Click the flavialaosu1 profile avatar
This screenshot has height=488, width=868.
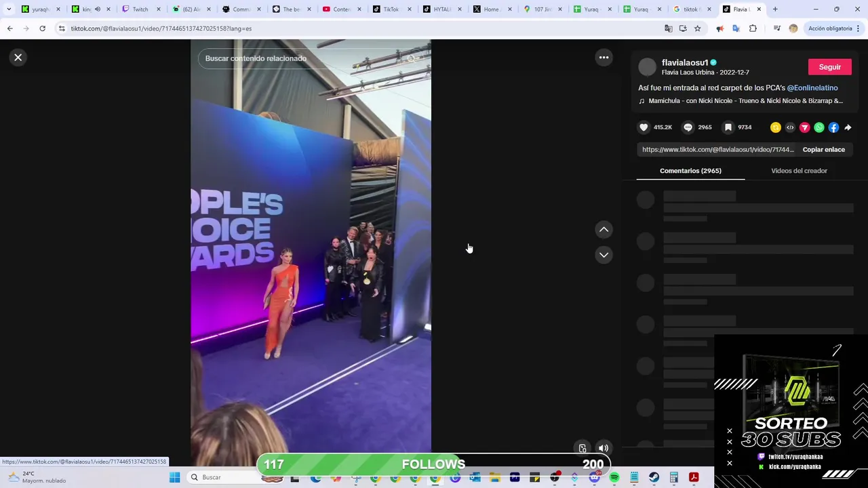(x=648, y=66)
